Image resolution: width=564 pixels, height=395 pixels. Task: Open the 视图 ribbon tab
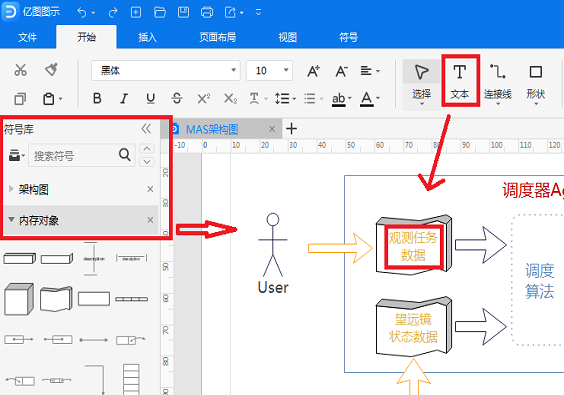point(287,37)
